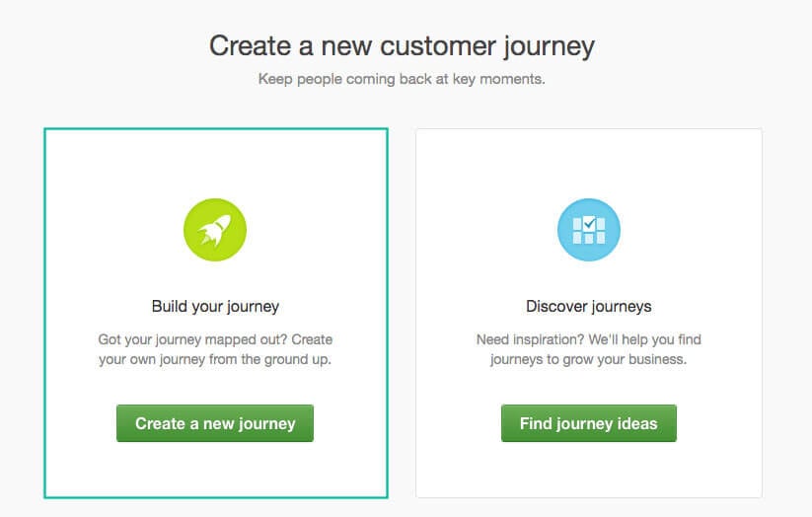Viewport: 812px width, 517px height.
Task: Click the Create a new journey button
Action: (215, 423)
